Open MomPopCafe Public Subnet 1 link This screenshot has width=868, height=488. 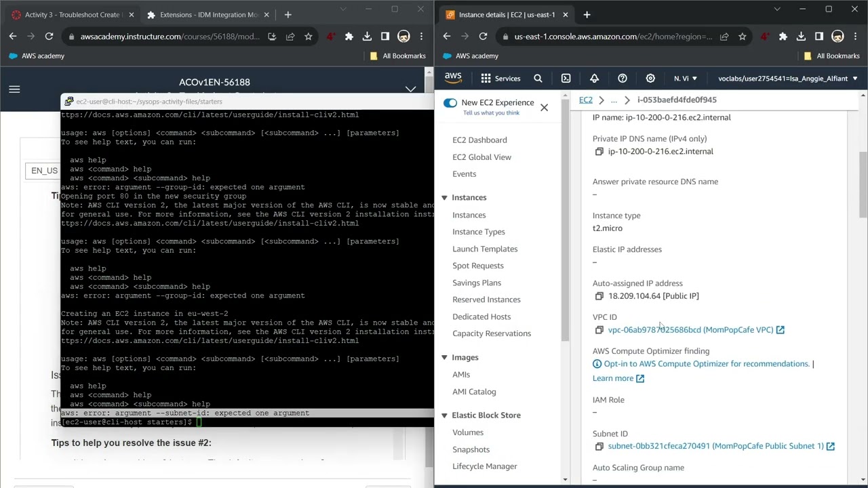pos(715,446)
